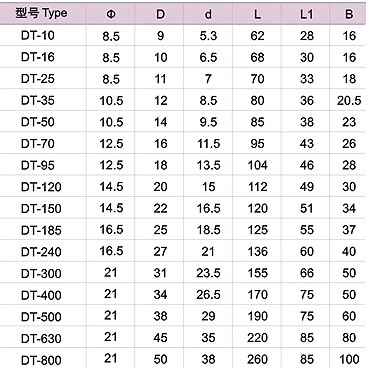This screenshot has height=369, width=366.
Task: Click the DT-35 model cell
Action: (x=38, y=100)
